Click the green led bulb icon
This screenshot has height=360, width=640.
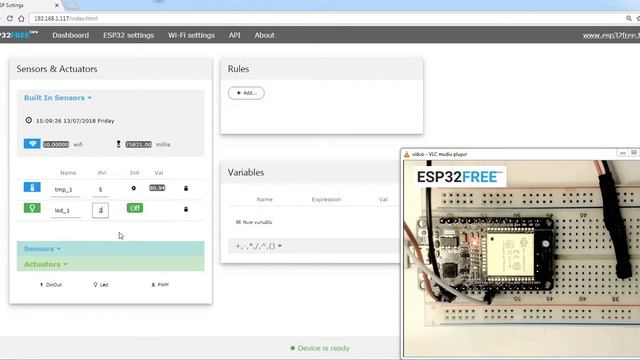pos(32,208)
